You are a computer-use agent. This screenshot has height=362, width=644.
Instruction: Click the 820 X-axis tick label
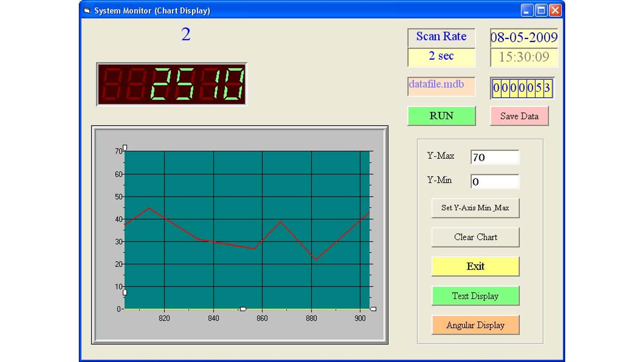point(164,318)
